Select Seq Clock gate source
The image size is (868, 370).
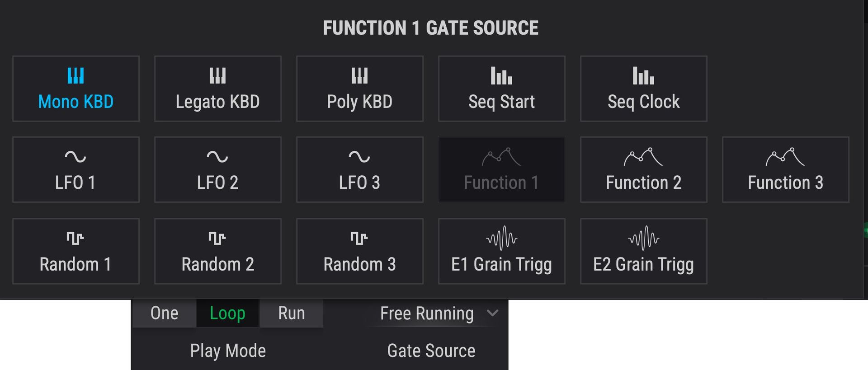644,89
